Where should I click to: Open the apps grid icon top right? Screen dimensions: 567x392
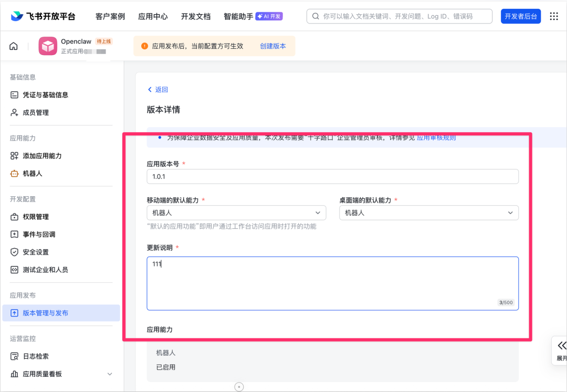(554, 16)
